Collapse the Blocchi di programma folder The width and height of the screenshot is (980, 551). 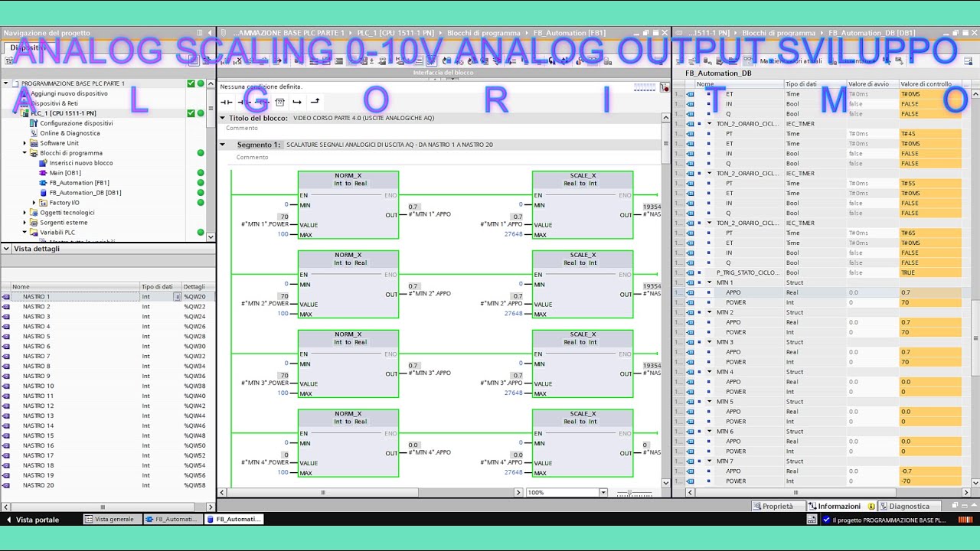point(24,153)
